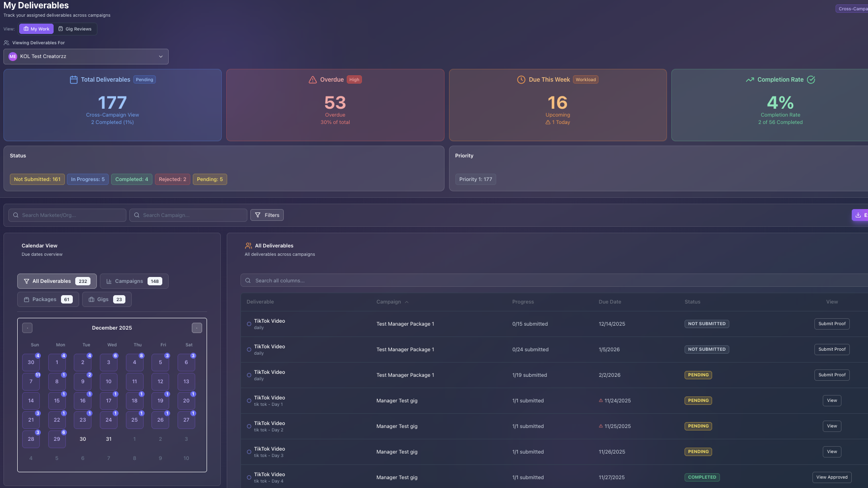Select the Gigs 23 tab
Image resolution: width=868 pixels, height=488 pixels.
point(106,299)
